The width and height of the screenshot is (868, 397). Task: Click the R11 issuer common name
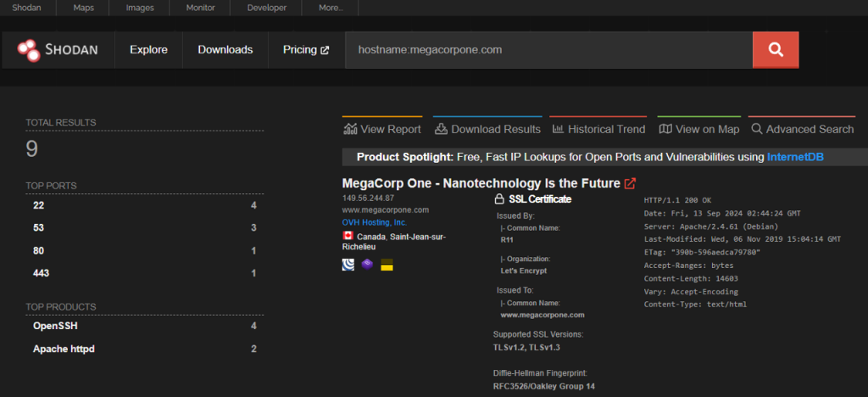click(x=506, y=240)
